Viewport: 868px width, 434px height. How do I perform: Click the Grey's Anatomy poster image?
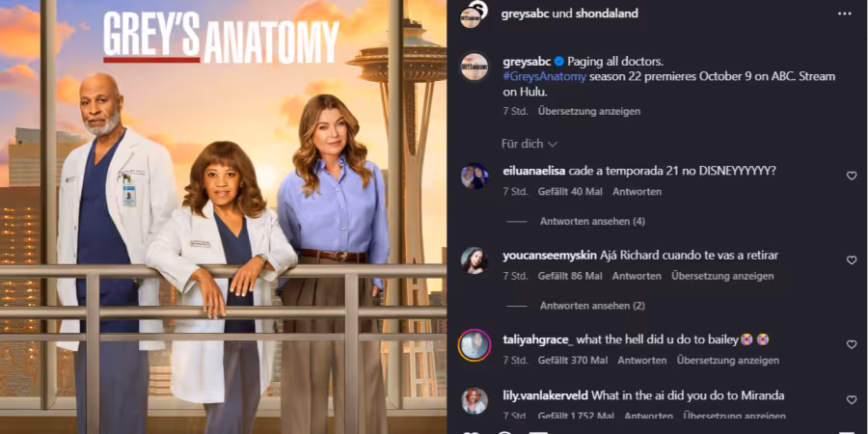pyautogui.click(x=223, y=217)
